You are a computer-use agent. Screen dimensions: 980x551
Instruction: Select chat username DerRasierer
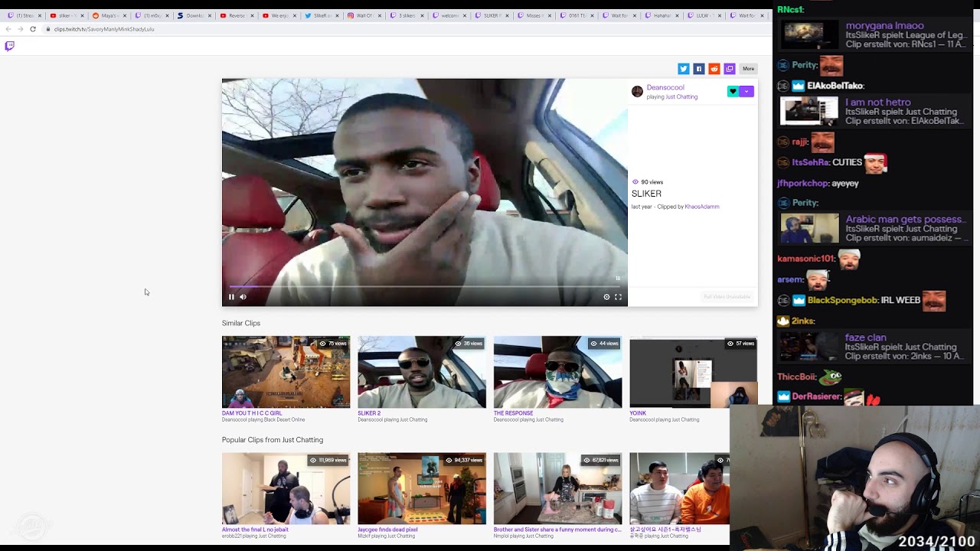pos(817,396)
